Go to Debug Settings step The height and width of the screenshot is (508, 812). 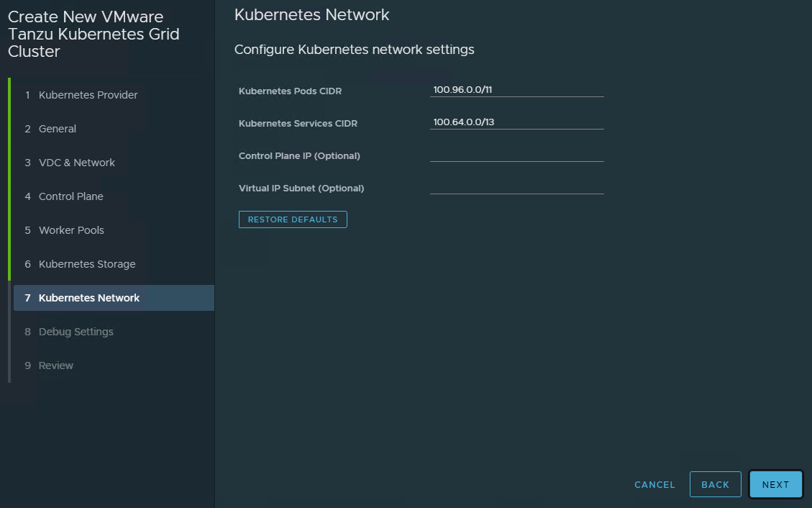76,332
